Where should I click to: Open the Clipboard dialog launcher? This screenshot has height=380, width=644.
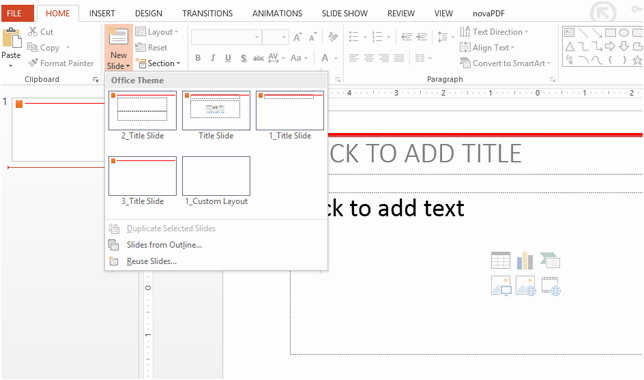click(x=96, y=80)
